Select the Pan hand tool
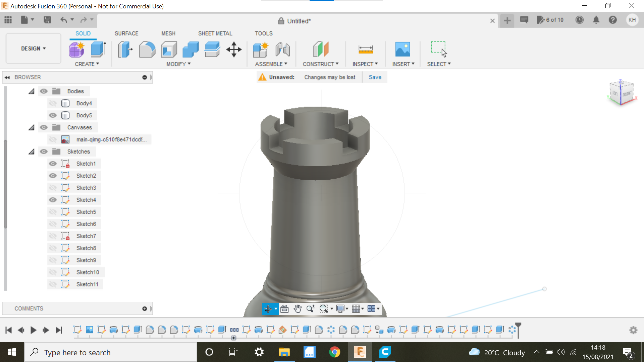The image size is (644, 362). pyautogui.click(x=298, y=309)
